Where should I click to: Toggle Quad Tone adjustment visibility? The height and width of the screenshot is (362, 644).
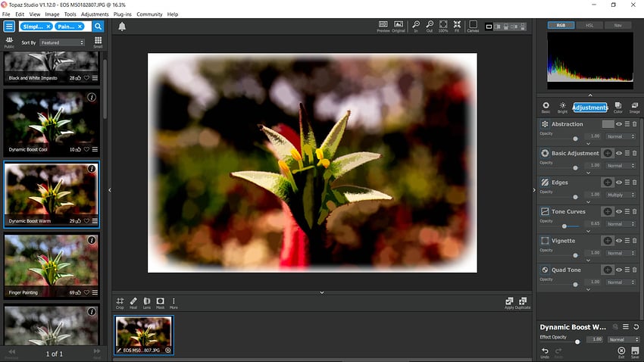tap(619, 270)
